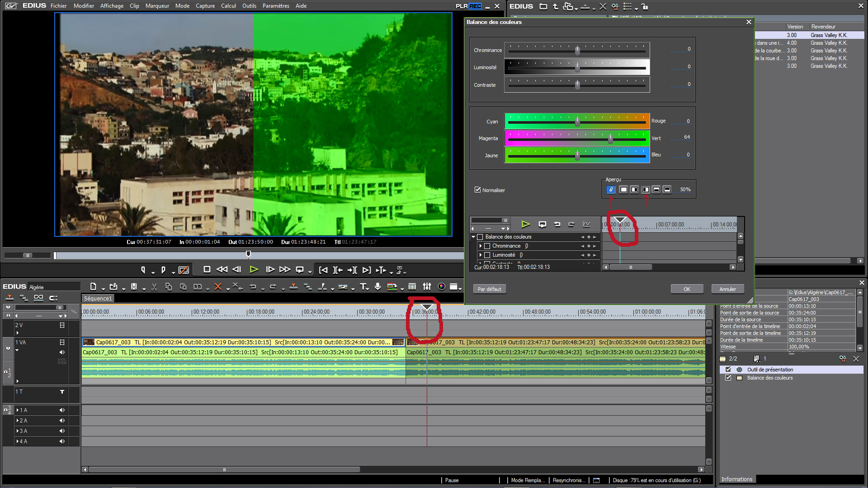Click the Copy icon in timeline toolbar
Viewport: 868px width, 488px height.
click(x=169, y=286)
